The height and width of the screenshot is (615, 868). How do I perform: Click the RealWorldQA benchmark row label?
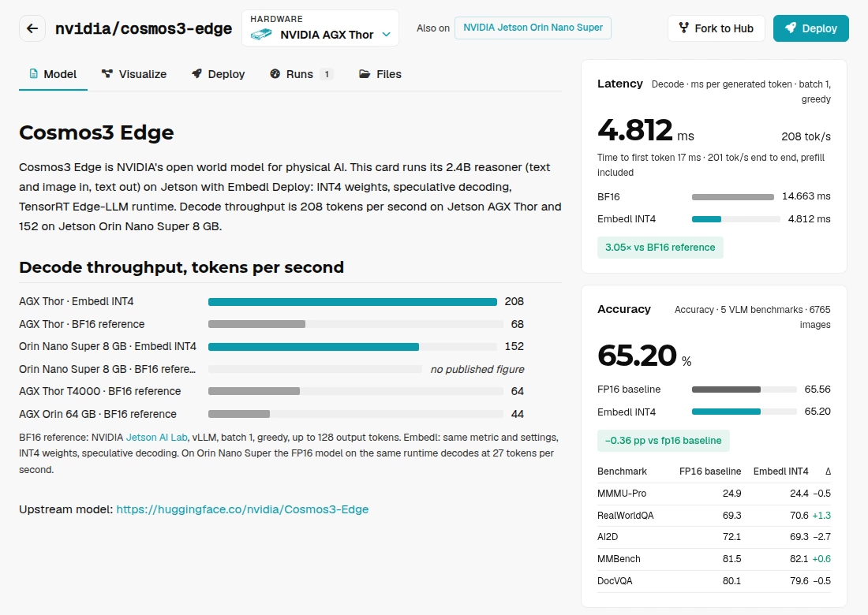point(626,516)
